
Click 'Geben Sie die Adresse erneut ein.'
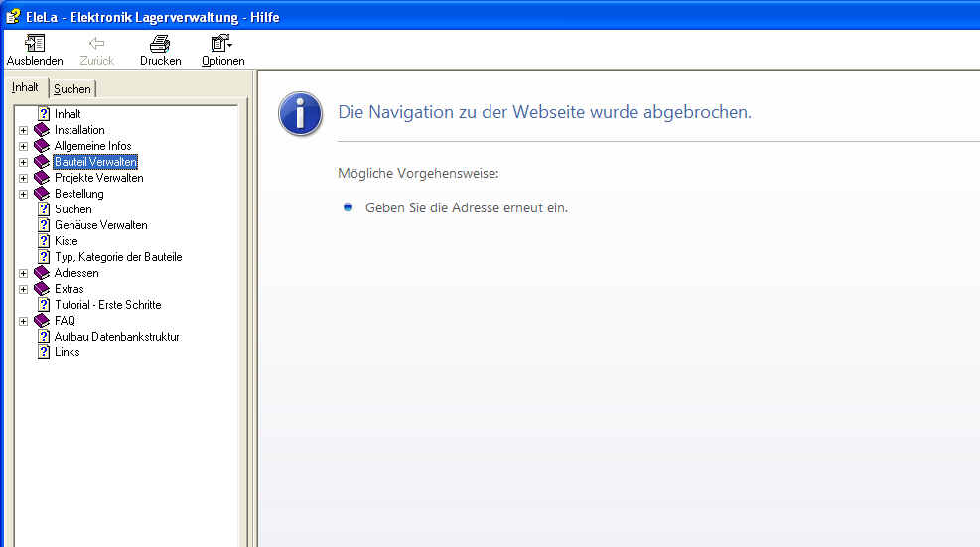tap(467, 208)
